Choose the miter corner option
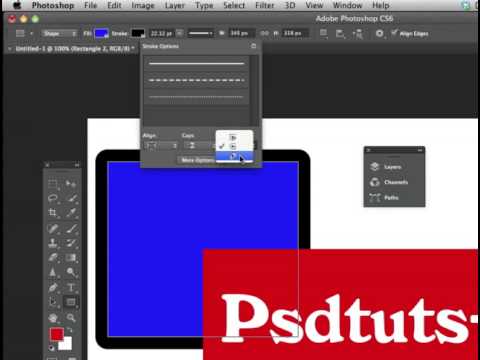Screen dimensions: 480x360 [234, 137]
